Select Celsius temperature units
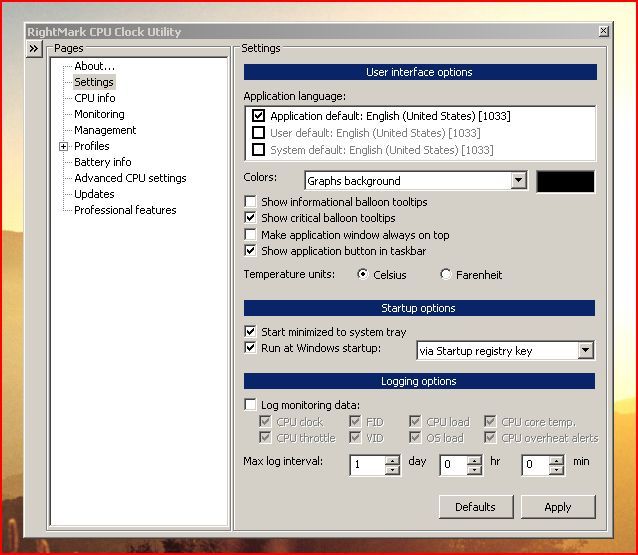 (362, 274)
